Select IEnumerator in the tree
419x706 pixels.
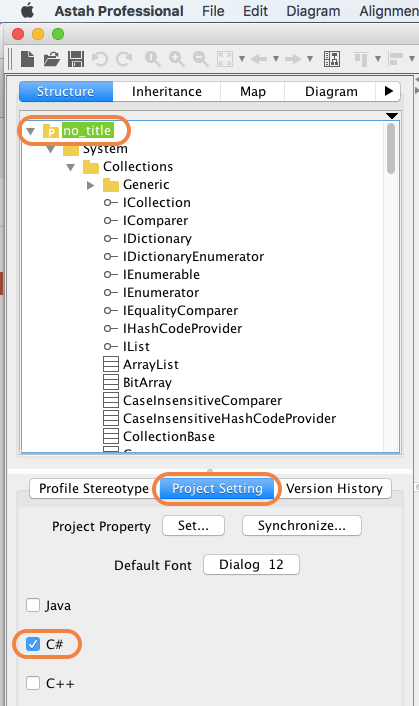pos(161,293)
